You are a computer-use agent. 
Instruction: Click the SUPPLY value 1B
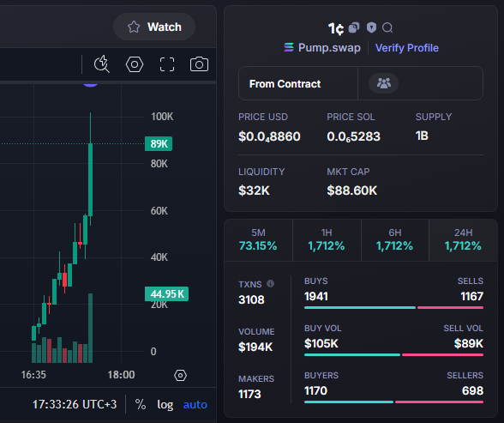(422, 136)
